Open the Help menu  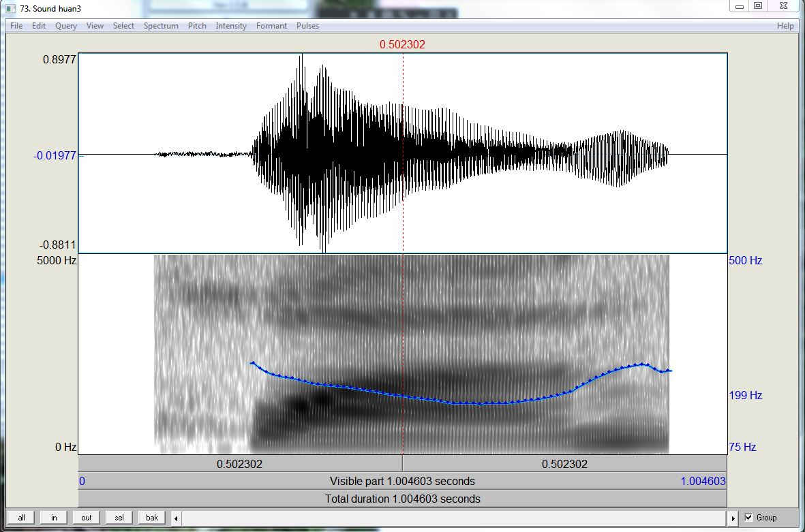tap(785, 26)
